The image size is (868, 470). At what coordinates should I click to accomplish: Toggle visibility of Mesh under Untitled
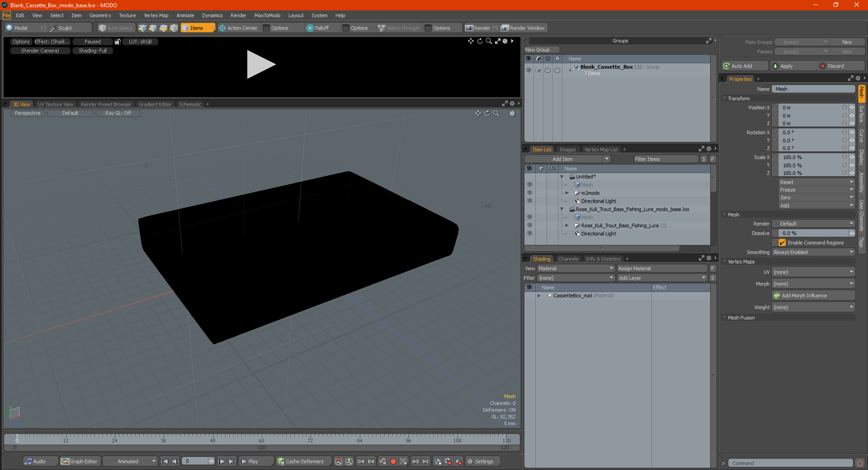[x=529, y=185]
